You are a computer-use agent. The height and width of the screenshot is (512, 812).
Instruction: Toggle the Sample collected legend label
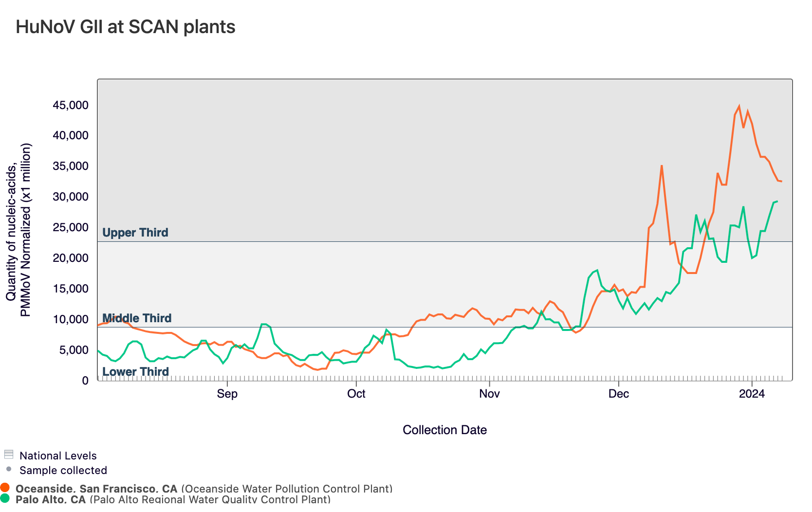[63, 470]
